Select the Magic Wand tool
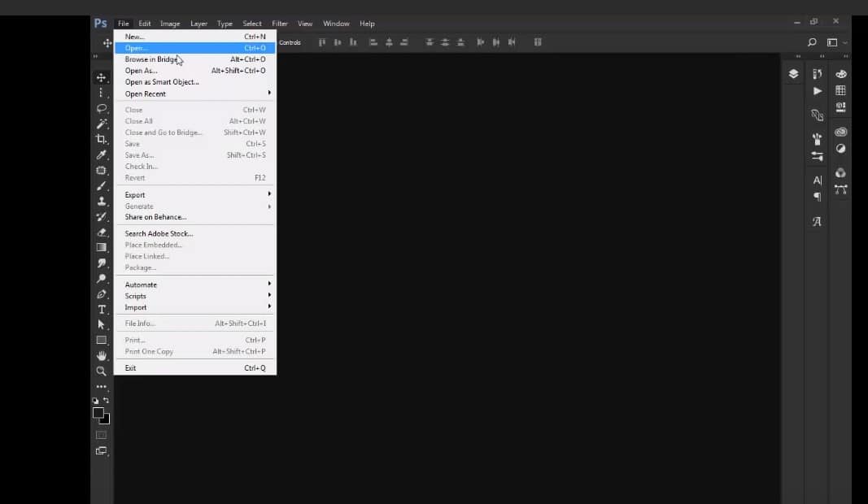This screenshot has width=868, height=504. 102,124
